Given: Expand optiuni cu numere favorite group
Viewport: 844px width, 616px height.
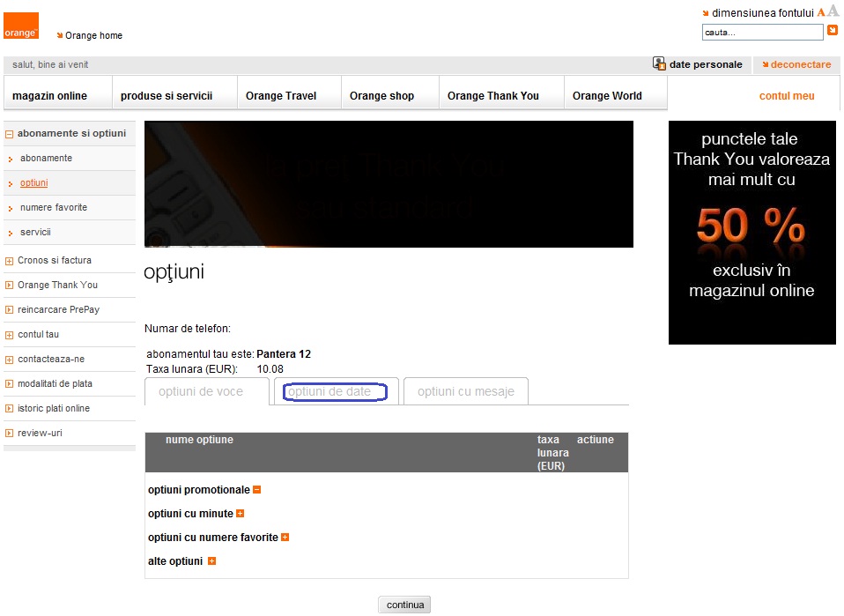Looking at the screenshot, I should point(285,537).
